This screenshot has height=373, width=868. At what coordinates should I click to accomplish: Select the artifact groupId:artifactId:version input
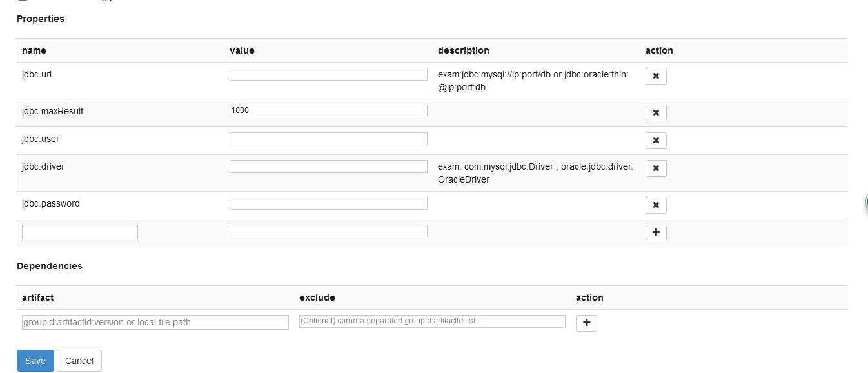155,322
